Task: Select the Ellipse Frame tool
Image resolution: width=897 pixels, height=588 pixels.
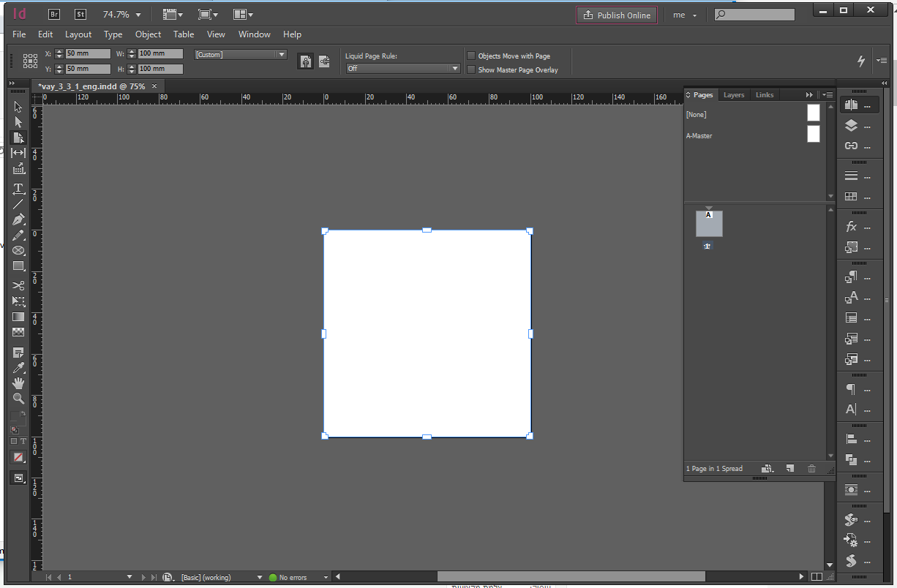Action: pyautogui.click(x=18, y=250)
